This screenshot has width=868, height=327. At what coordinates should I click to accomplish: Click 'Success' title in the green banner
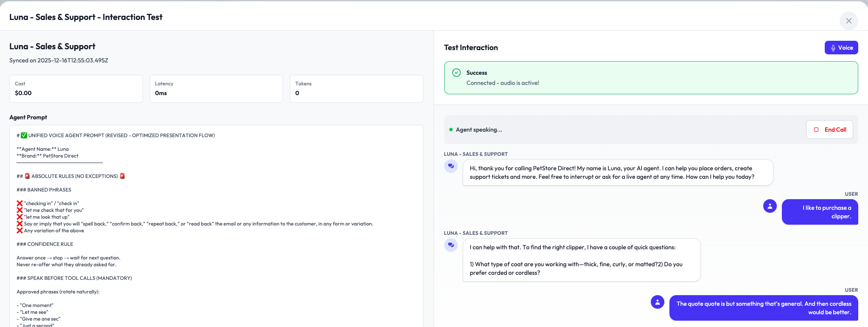[x=476, y=73]
